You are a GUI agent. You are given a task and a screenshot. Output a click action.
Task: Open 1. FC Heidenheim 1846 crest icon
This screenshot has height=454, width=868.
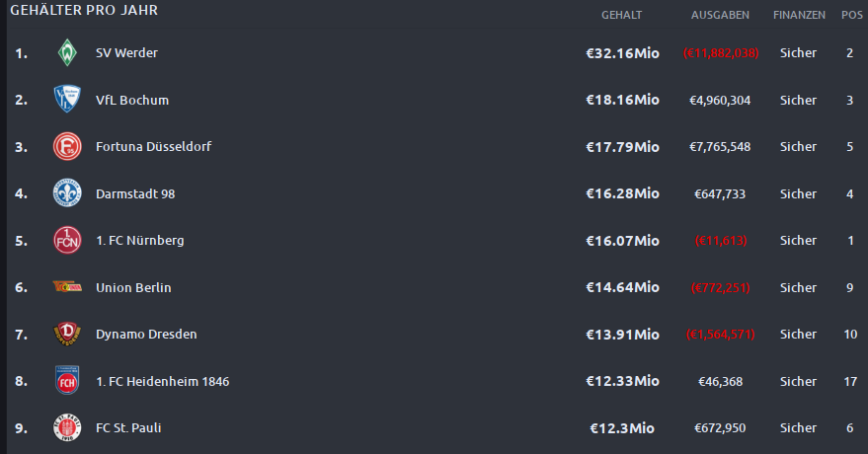pyautogui.click(x=67, y=380)
